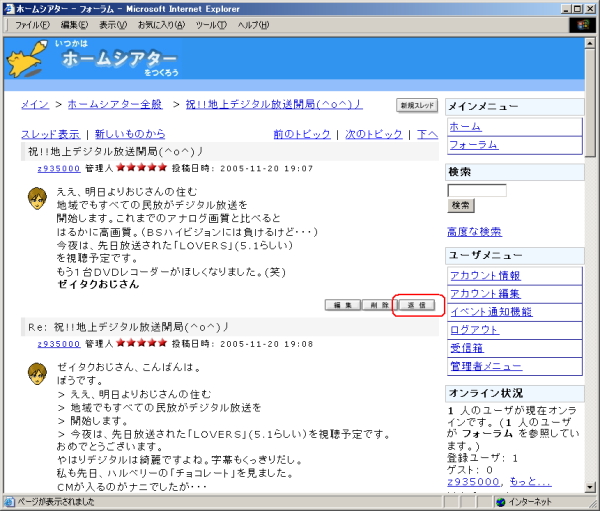The width and height of the screenshot is (600, 511).
Task: Click the Internet Explorer title bar icon
Action: coord(8,8)
